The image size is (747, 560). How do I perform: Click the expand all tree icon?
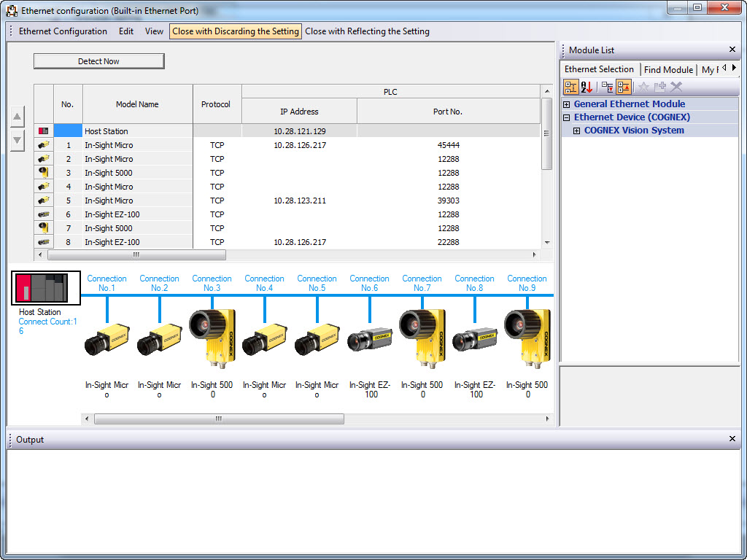(x=608, y=87)
